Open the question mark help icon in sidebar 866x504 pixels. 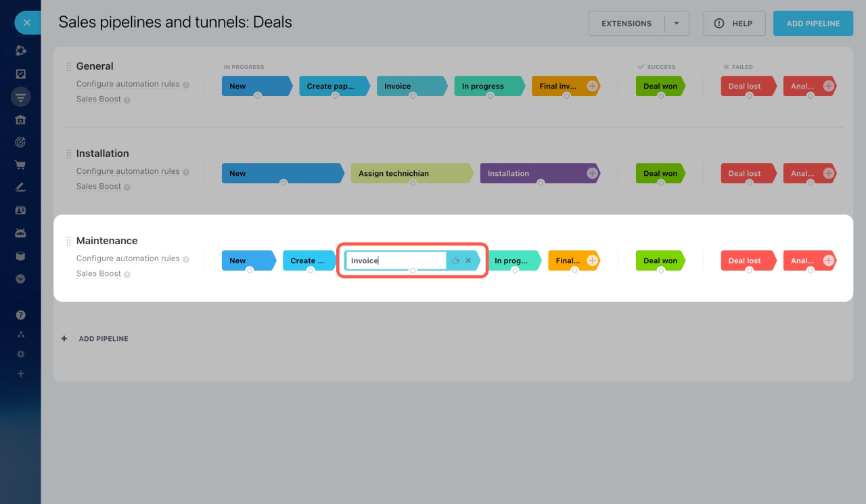click(20, 315)
